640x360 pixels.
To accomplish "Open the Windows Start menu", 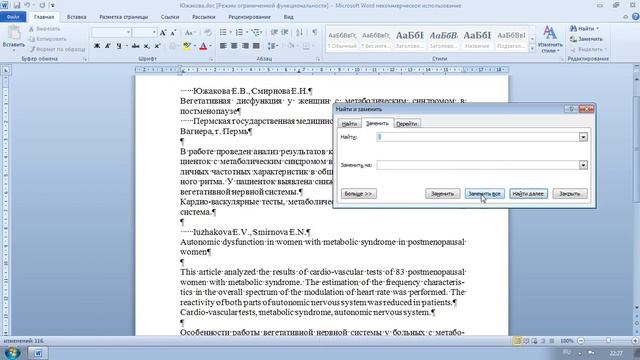I will [12, 353].
